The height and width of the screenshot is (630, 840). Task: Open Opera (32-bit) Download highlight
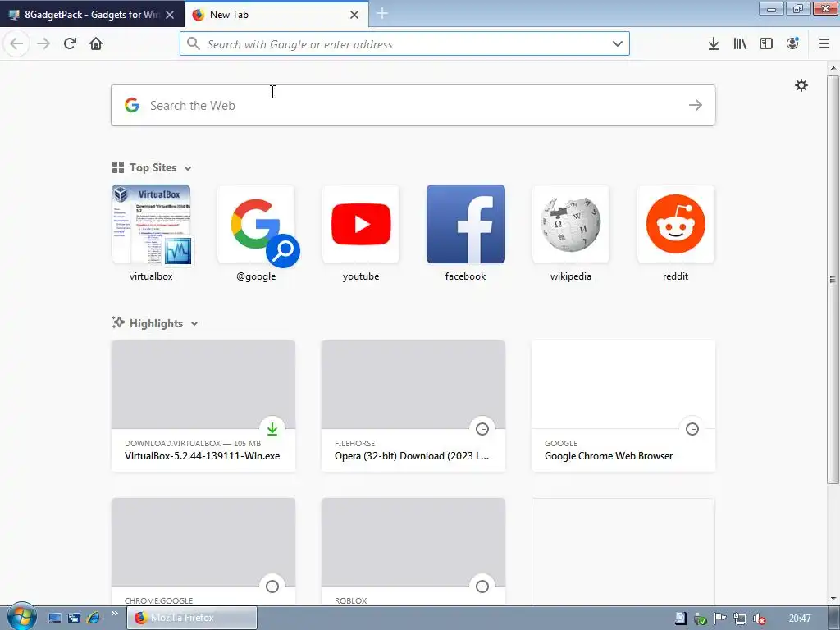coord(413,406)
